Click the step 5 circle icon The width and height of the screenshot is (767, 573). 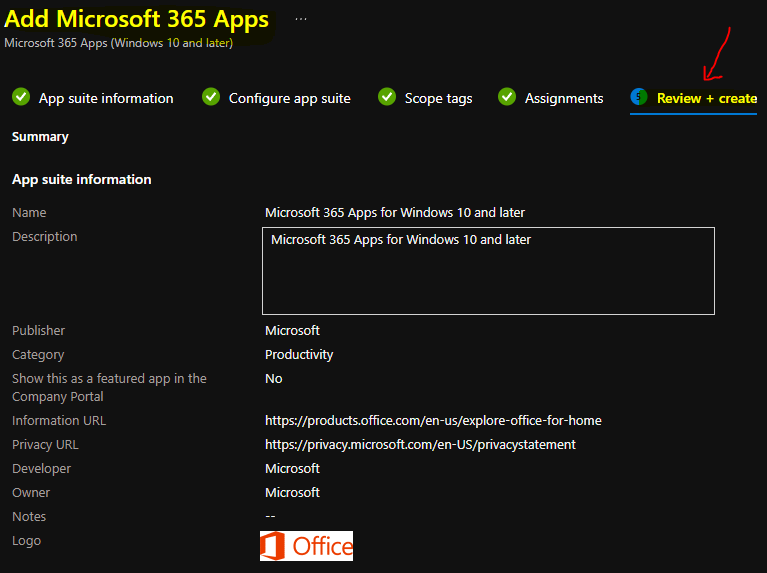pyautogui.click(x=639, y=97)
